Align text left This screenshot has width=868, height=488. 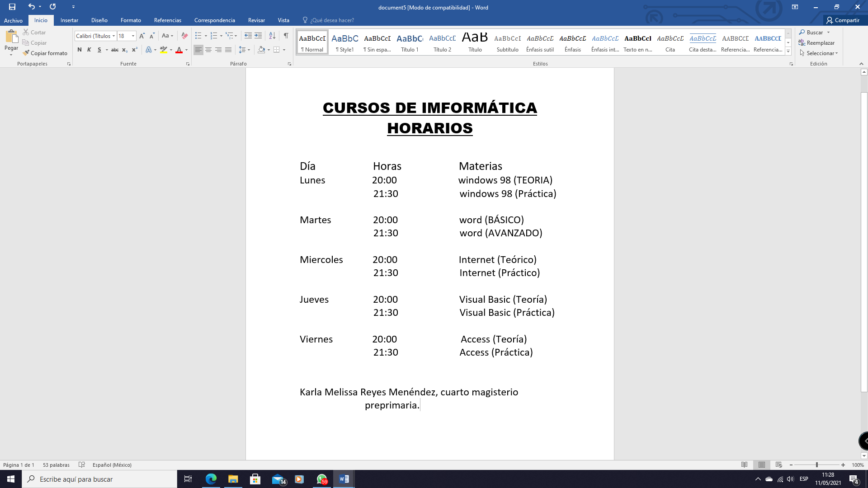click(x=198, y=50)
